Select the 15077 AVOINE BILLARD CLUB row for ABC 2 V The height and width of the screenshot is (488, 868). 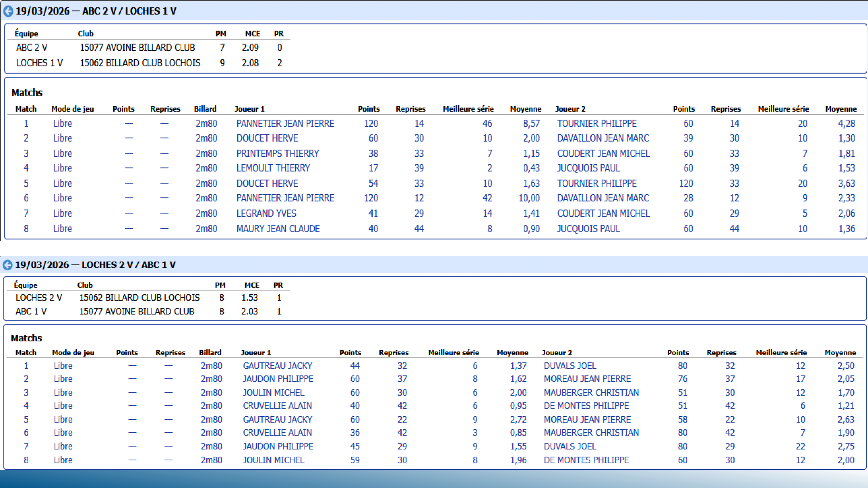[137, 48]
